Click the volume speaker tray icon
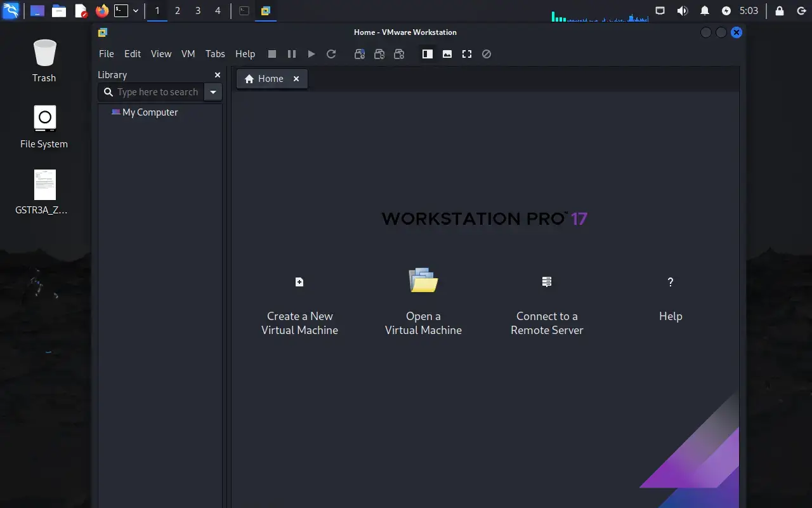 tap(683, 11)
